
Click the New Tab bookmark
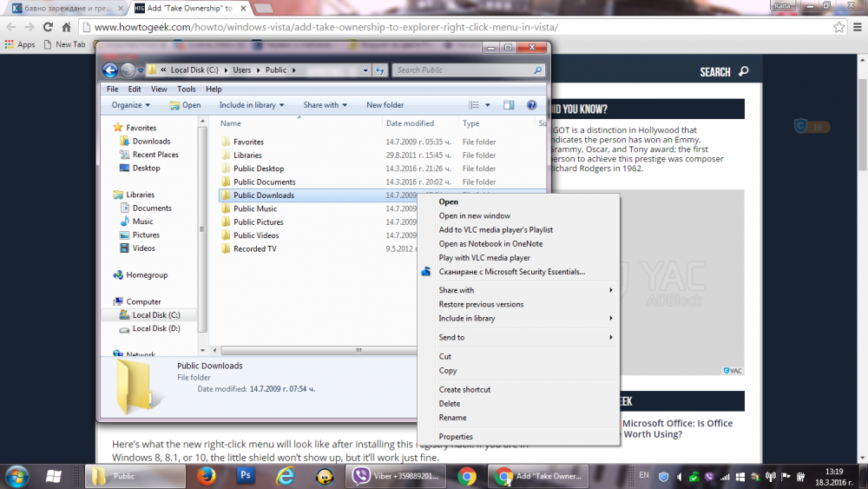pos(64,44)
